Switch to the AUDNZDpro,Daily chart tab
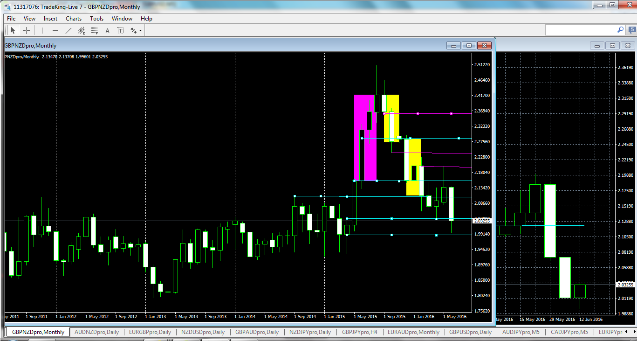 [96, 332]
